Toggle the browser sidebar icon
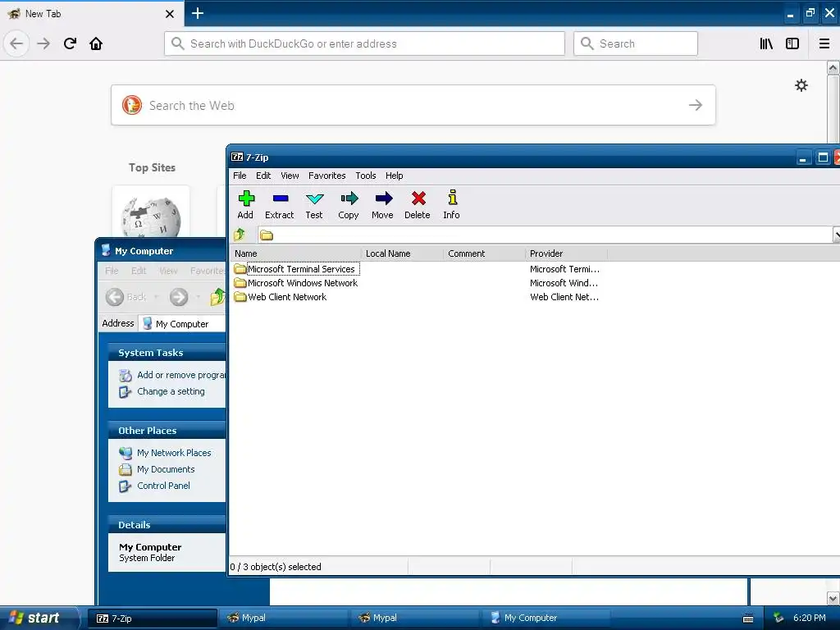Screen dimensions: 840x630 792,43
